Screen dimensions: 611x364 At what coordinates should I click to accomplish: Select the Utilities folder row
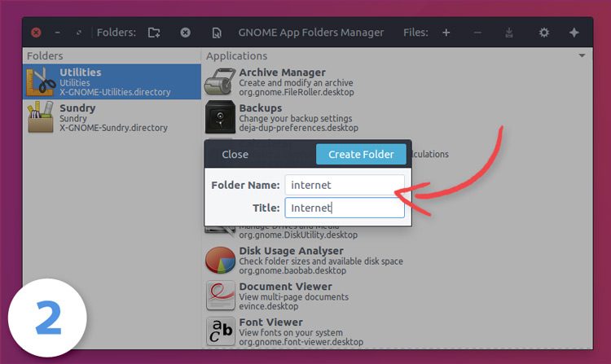(112, 81)
